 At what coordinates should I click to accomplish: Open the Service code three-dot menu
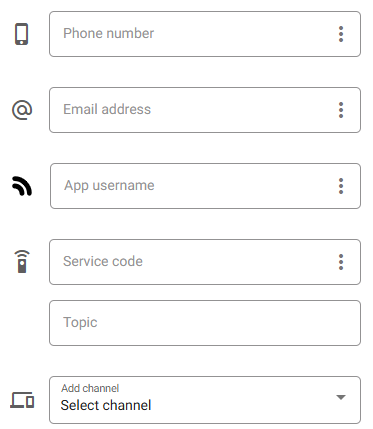(341, 262)
